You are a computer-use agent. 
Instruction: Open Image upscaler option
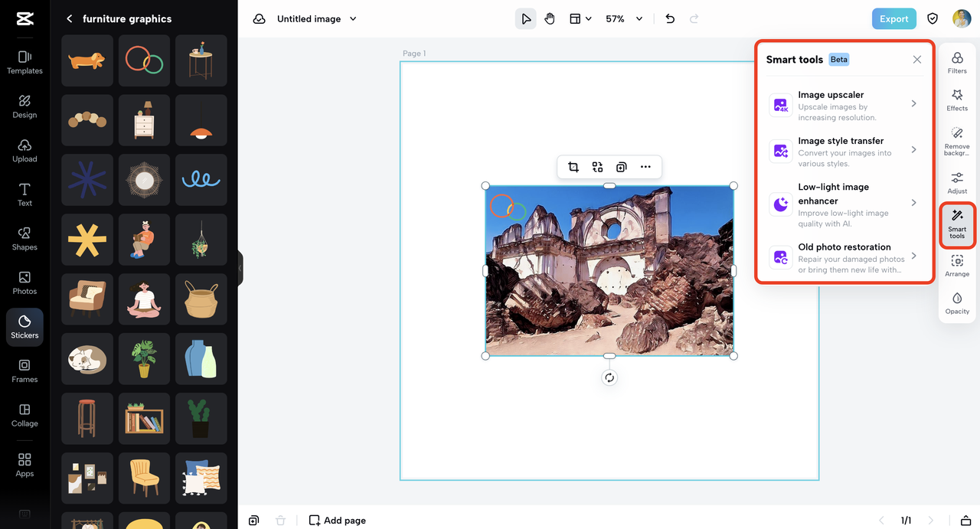[844, 106]
